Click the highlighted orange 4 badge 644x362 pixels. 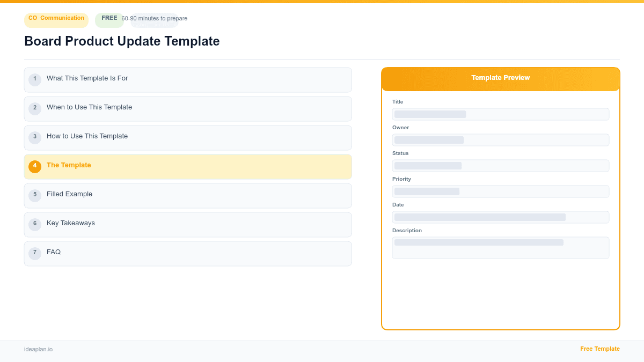click(x=35, y=166)
